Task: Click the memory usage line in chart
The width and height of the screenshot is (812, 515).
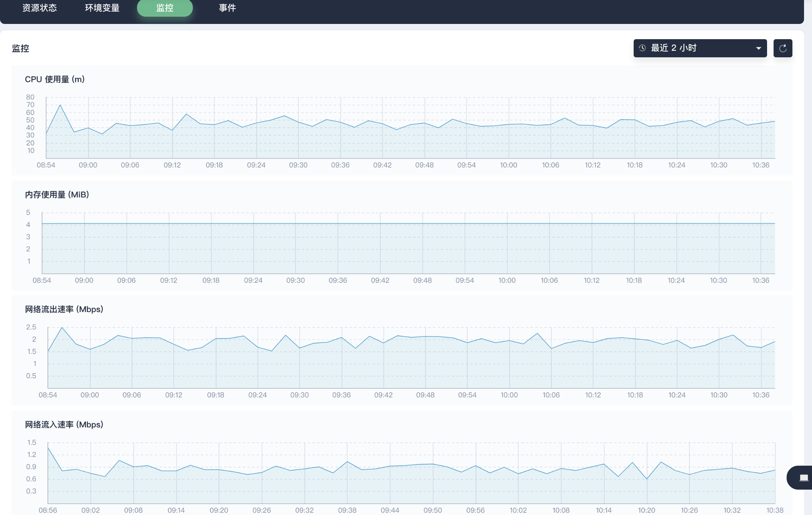Action: [408, 223]
